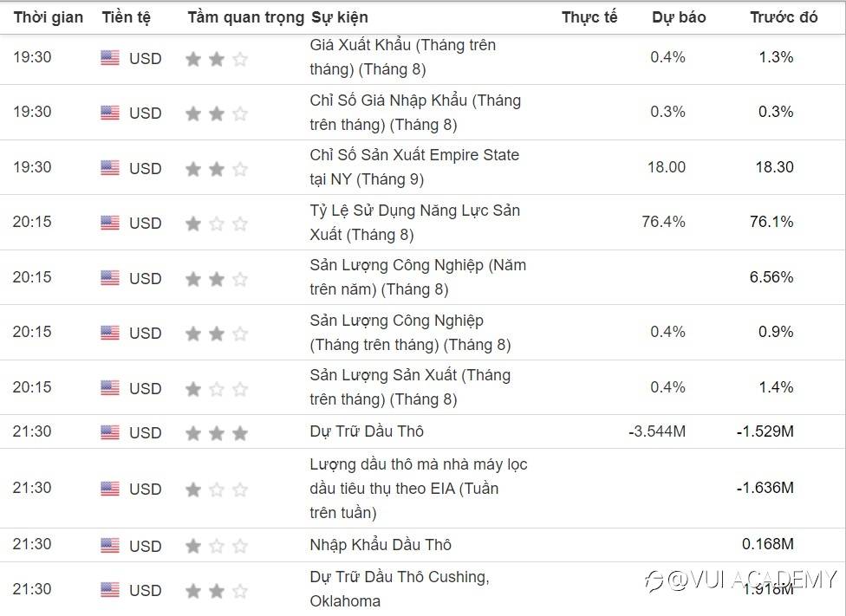
Task: Open the EIA refinery crude consumption event
Action: coord(418,489)
